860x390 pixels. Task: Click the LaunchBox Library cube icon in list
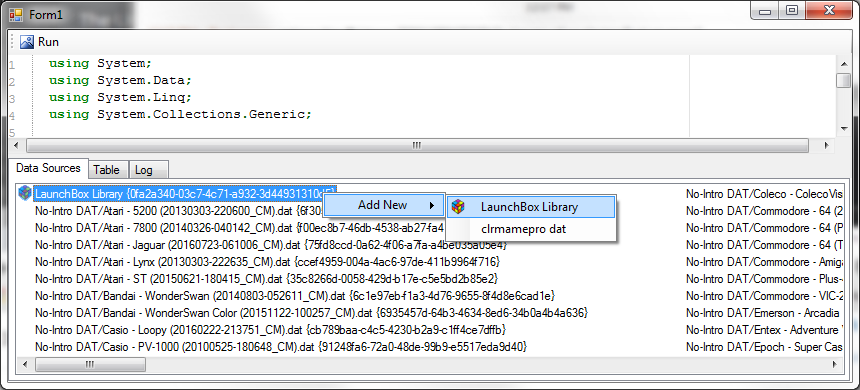click(x=25, y=193)
